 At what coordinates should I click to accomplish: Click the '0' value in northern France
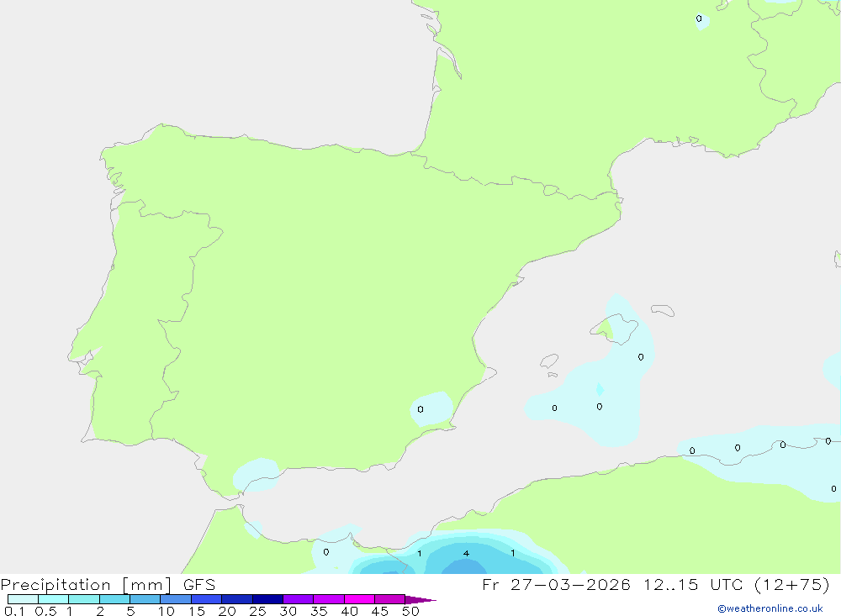699,18
